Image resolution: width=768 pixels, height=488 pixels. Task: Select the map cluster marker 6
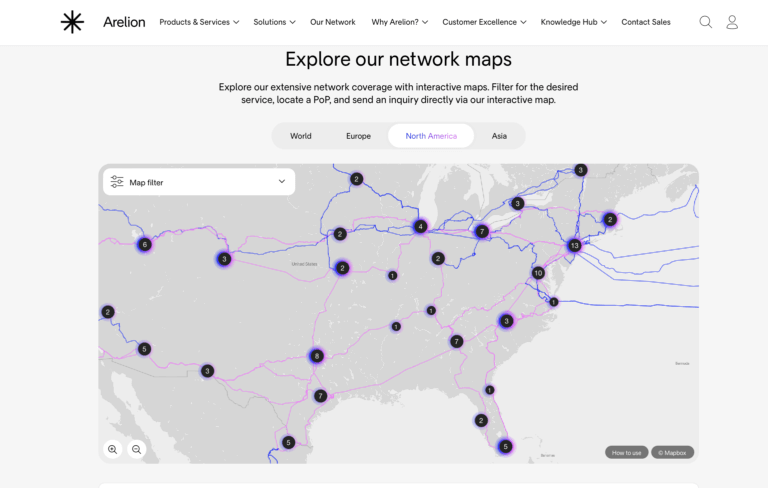[x=144, y=244]
